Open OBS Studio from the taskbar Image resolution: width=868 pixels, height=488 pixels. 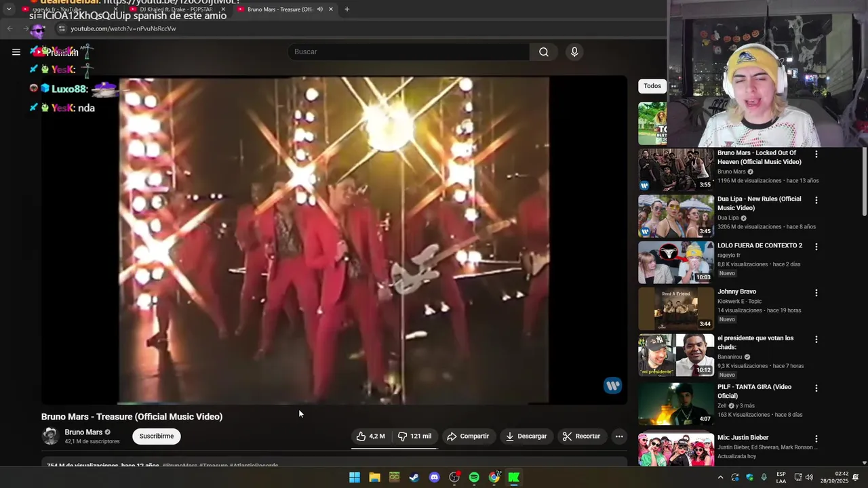454,477
